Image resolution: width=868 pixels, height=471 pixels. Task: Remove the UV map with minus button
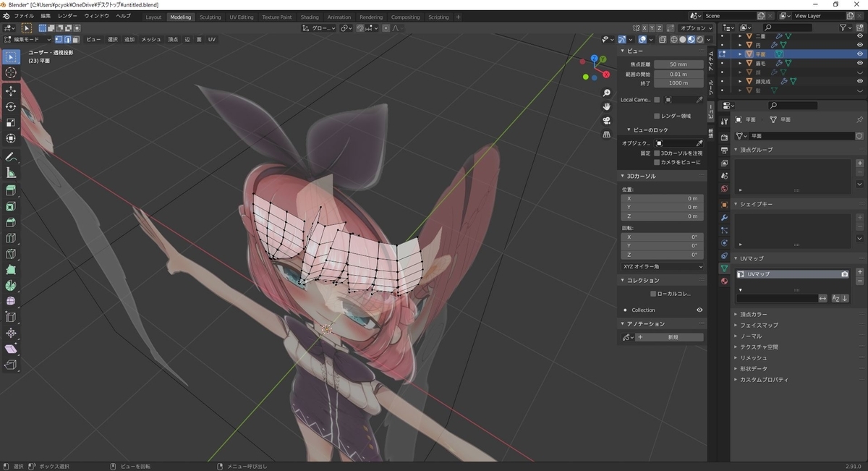859,281
